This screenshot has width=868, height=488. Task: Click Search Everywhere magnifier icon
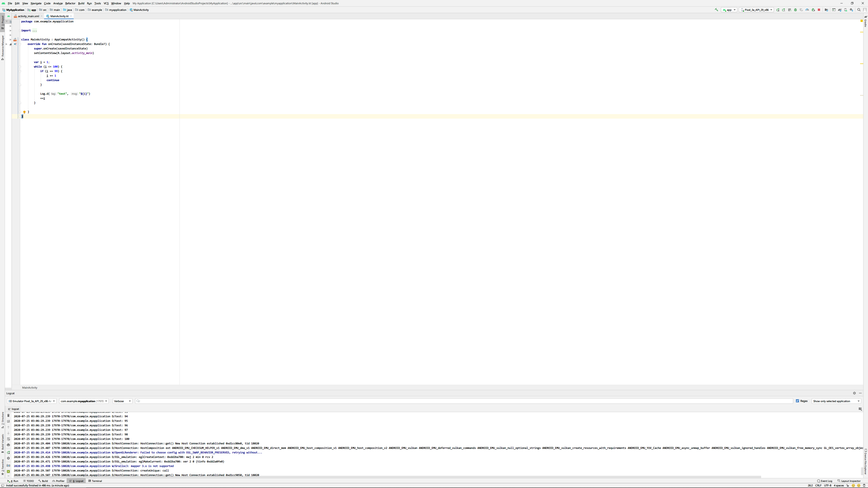point(859,10)
